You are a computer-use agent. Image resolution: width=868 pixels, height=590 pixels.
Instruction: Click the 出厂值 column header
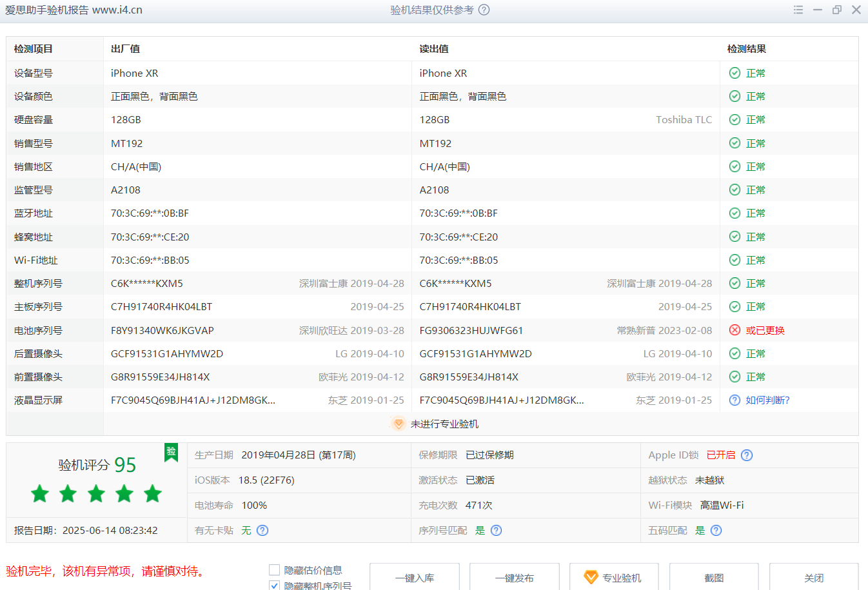coord(125,49)
